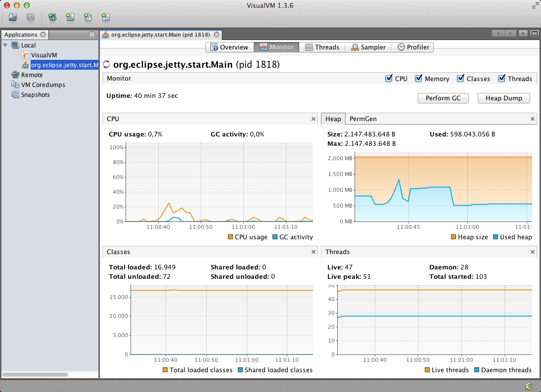The image size is (541, 392).
Task: Select the Snapshots tree item
Action: pyautogui.click(x=35, y=94)
